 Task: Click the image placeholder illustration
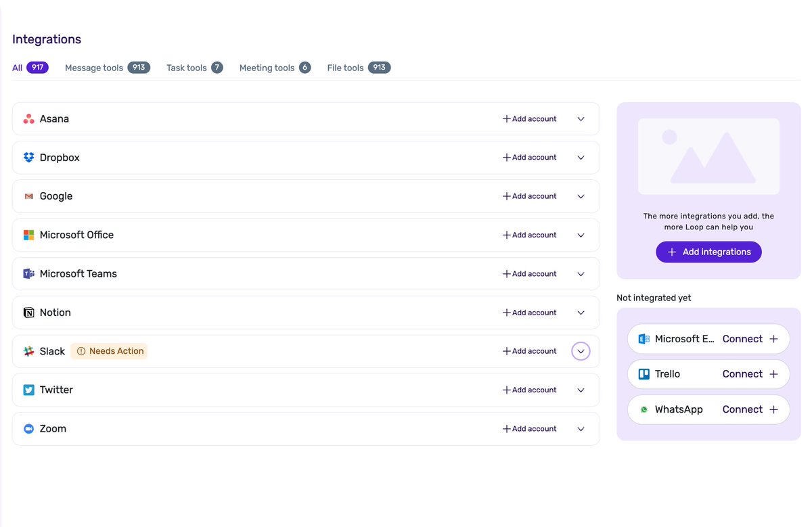tap(708, 157)
